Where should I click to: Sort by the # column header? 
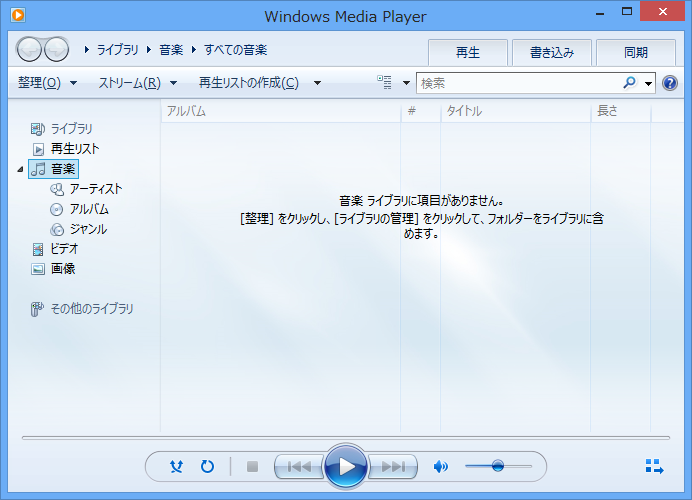[x=421, y=111]
